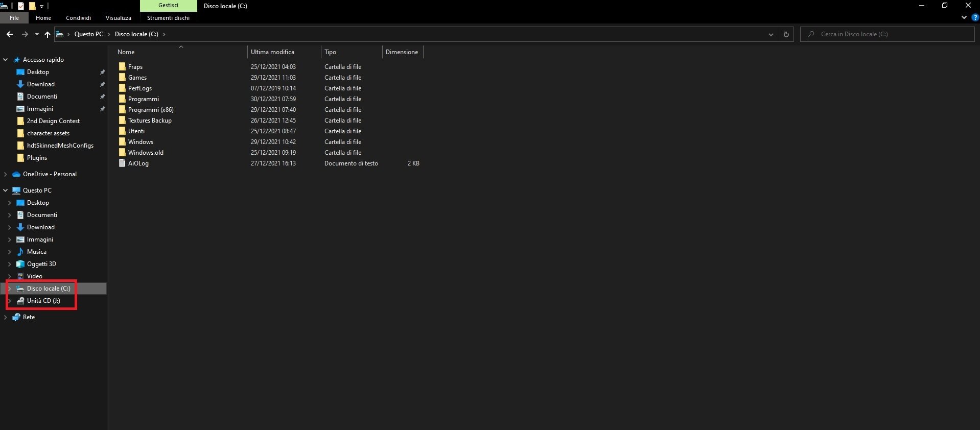
Task: Switch to the Condividi ribbon tab
Action: coord(78,18)
